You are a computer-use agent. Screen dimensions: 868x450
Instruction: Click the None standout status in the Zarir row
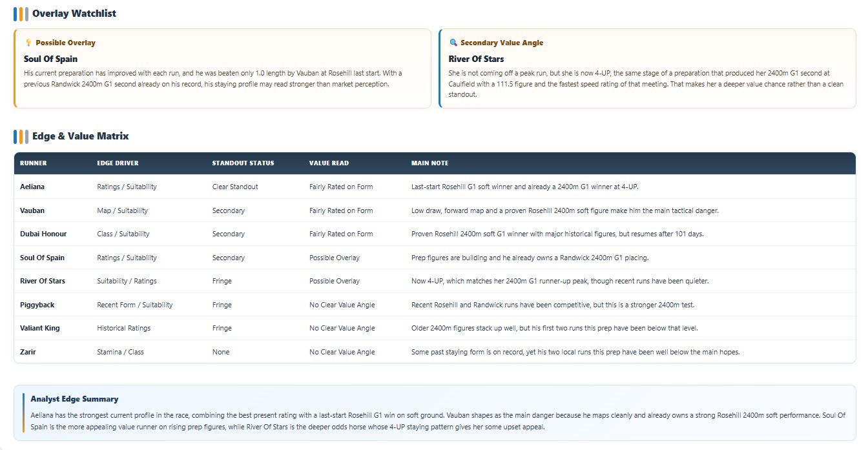[221, 352]
